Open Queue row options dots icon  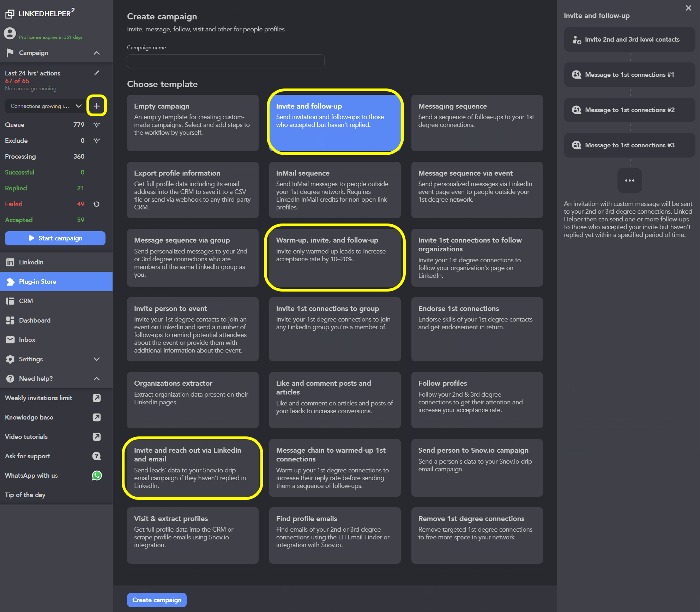[97, 125]
